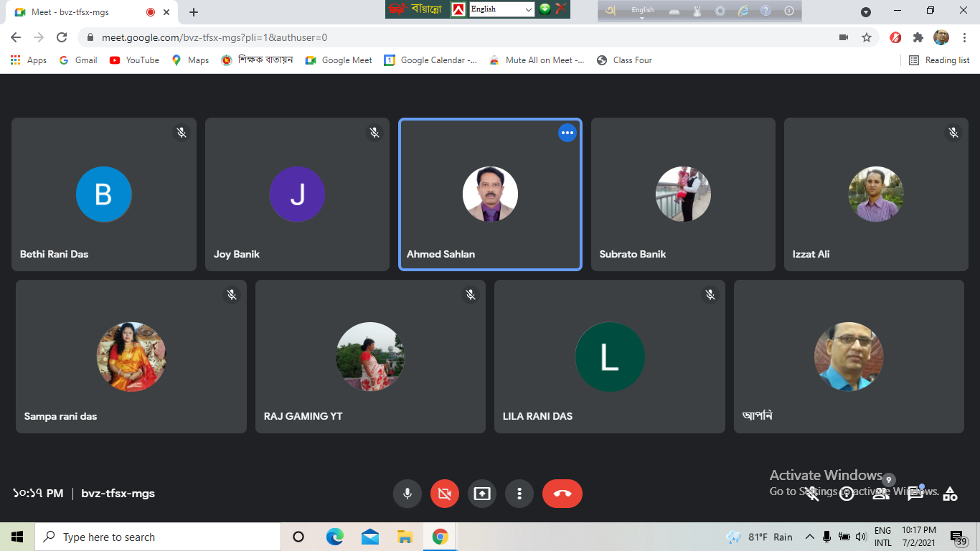Open the three-dot More options menu in call controls
Viewport: 980px width, 551px height.
pos(519,494)
